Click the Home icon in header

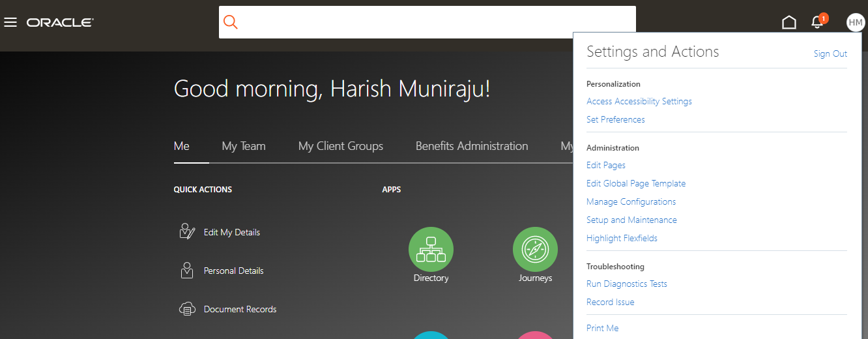point(789,22)
